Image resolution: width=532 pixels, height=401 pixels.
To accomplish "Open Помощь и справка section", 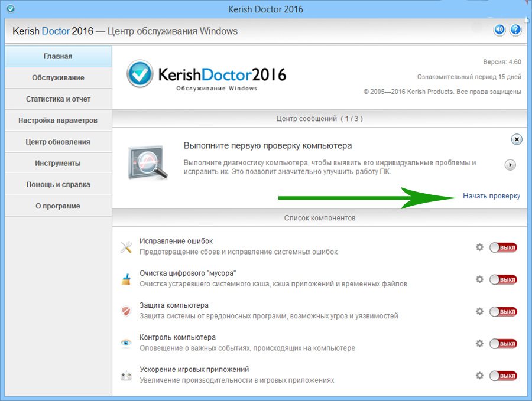I will (58, 184).
